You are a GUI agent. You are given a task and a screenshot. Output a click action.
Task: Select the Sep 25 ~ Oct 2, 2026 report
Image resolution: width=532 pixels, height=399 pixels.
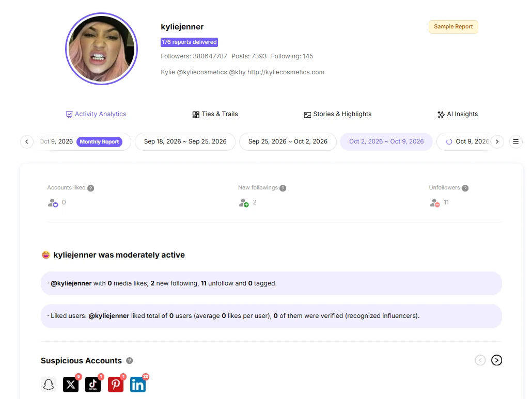pos(288,142)
